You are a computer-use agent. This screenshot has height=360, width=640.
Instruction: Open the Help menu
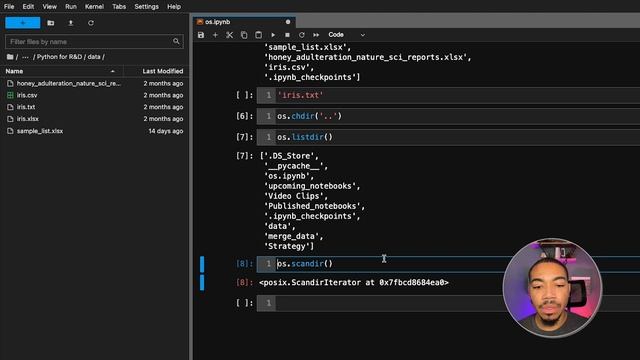tap(174, 7)
